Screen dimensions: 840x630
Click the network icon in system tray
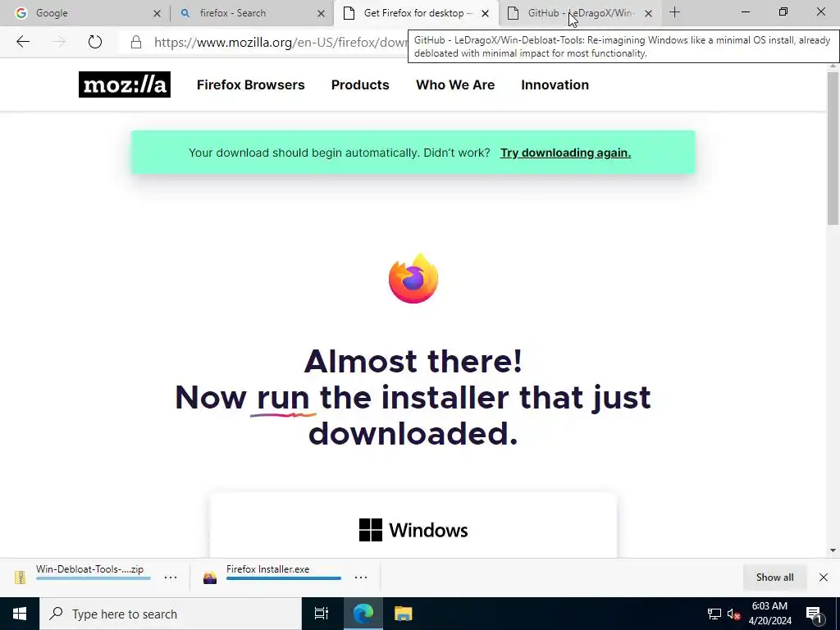[x=714, y=614]
